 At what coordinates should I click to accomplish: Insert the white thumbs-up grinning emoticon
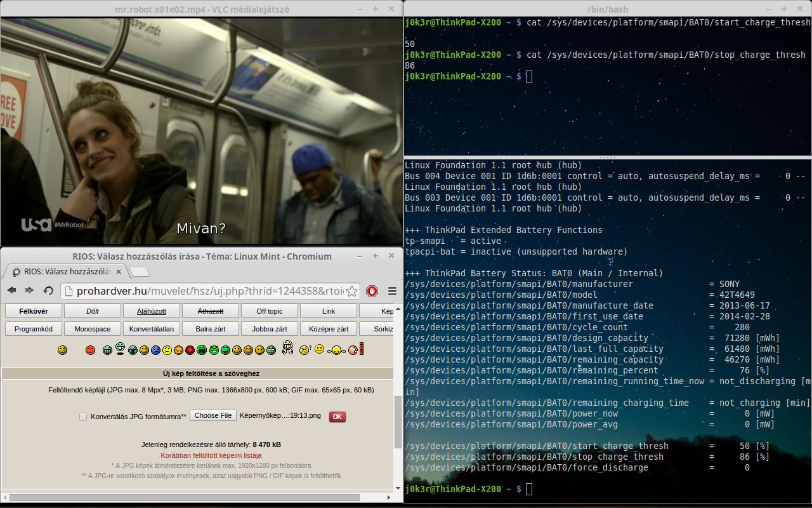click(287, 347)
